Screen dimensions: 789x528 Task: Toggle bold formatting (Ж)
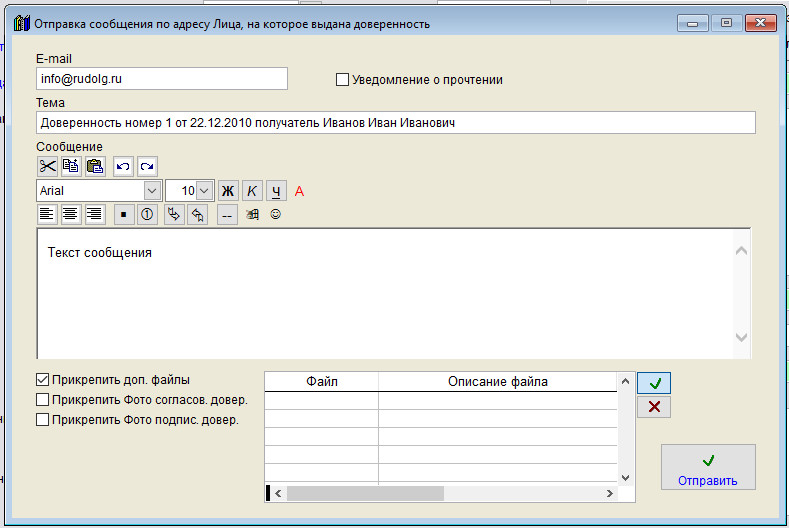(228, 190)
